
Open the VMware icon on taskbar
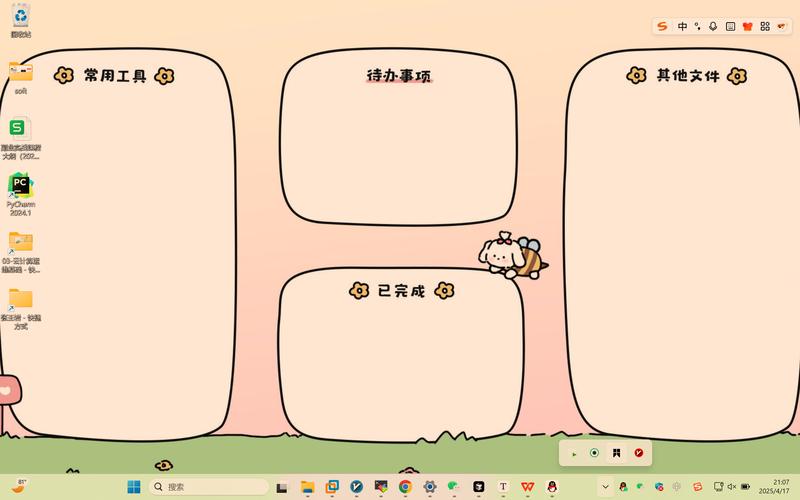tap(332, 487)
